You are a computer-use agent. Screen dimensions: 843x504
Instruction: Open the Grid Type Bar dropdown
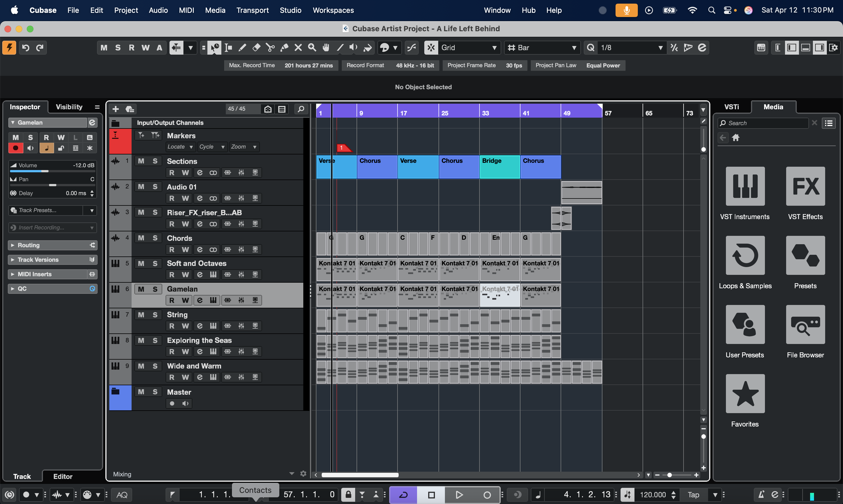tap(542, 48)
